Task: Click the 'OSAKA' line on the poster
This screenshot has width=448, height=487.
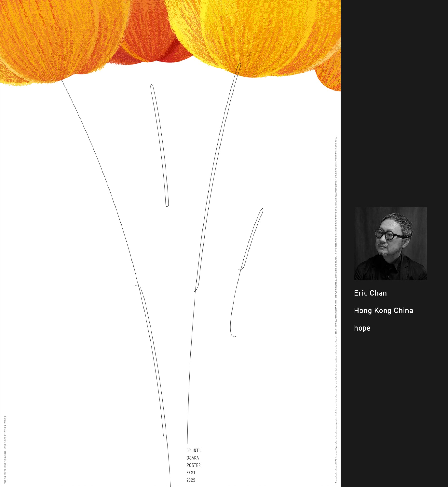Action: (x=192, y=458)
